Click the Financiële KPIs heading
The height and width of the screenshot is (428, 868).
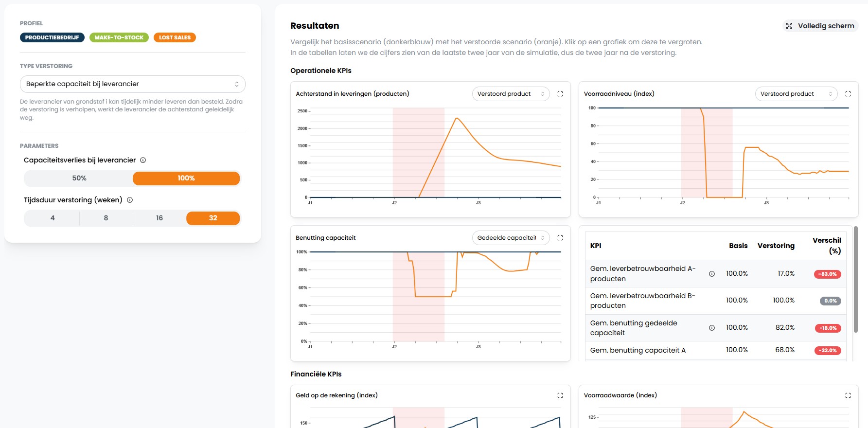pos(316,374)
